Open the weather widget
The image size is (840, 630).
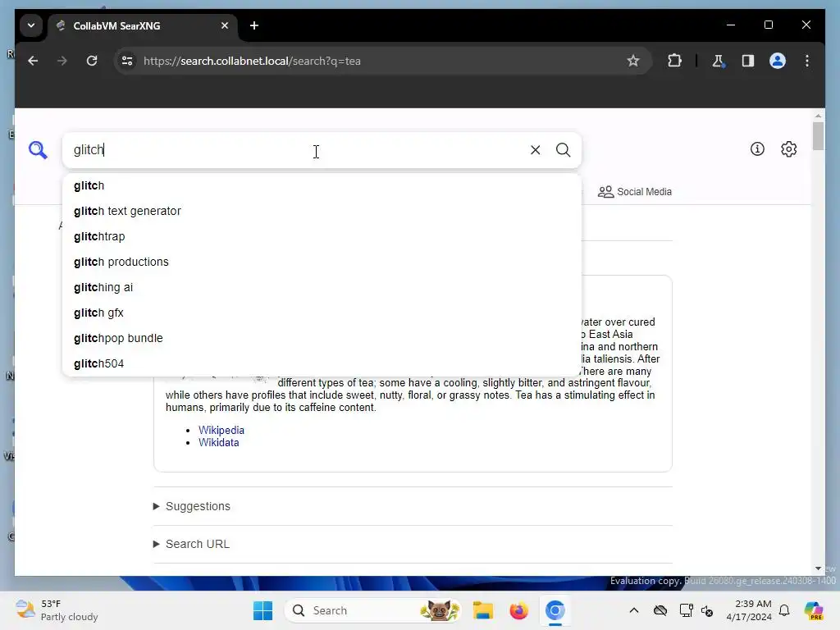tap(57, 610)
